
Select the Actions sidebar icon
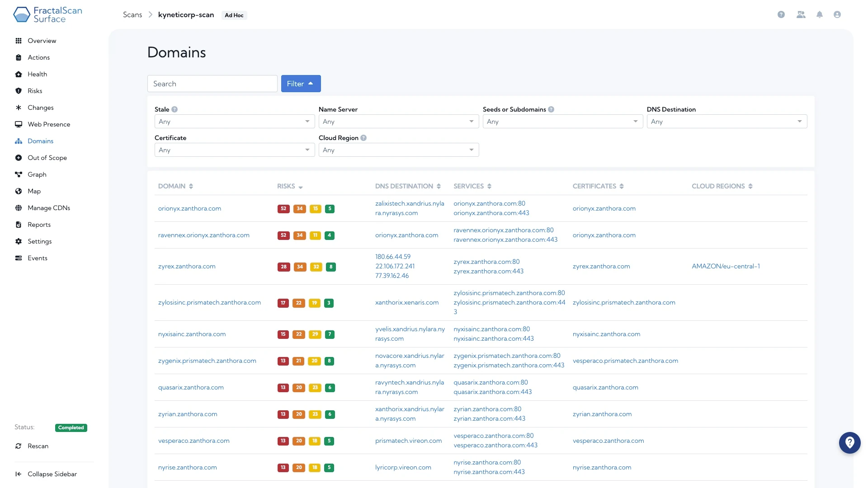coord(19,57)
